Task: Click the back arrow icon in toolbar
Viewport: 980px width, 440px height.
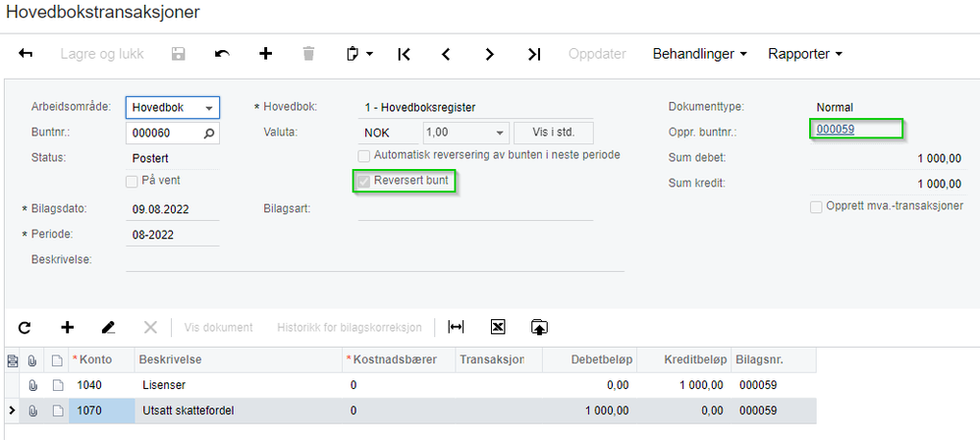Action: coord(26,54)
